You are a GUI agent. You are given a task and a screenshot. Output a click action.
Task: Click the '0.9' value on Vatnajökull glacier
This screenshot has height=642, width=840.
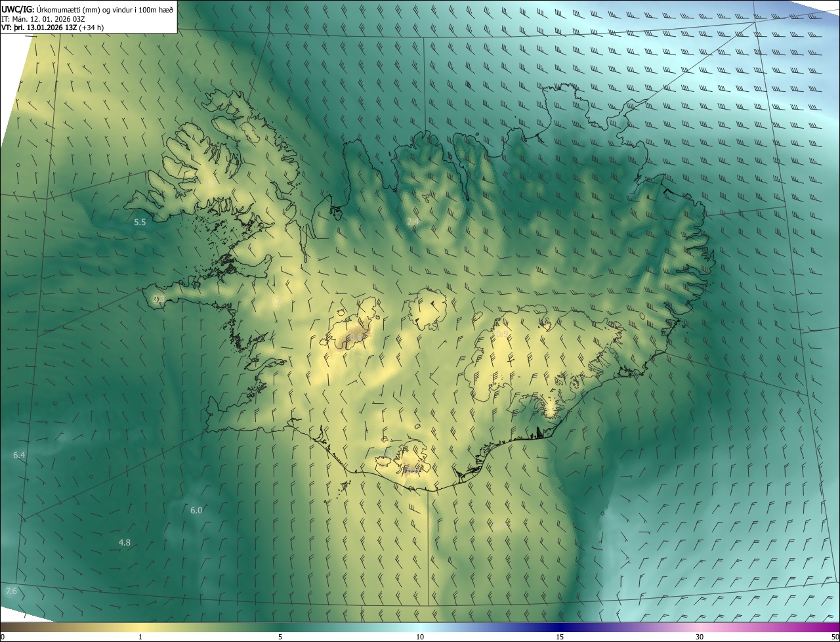tap(501, 334)
